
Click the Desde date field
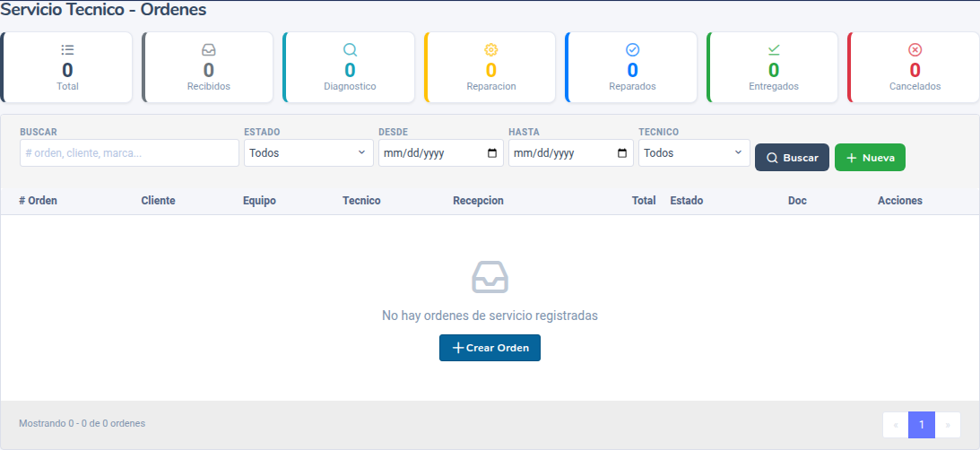(440, 152)
